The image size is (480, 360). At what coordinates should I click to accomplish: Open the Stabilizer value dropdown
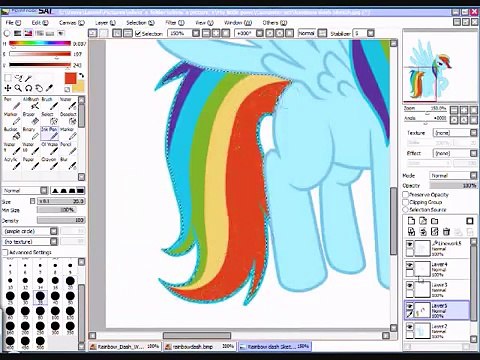(x=370, y=33)
